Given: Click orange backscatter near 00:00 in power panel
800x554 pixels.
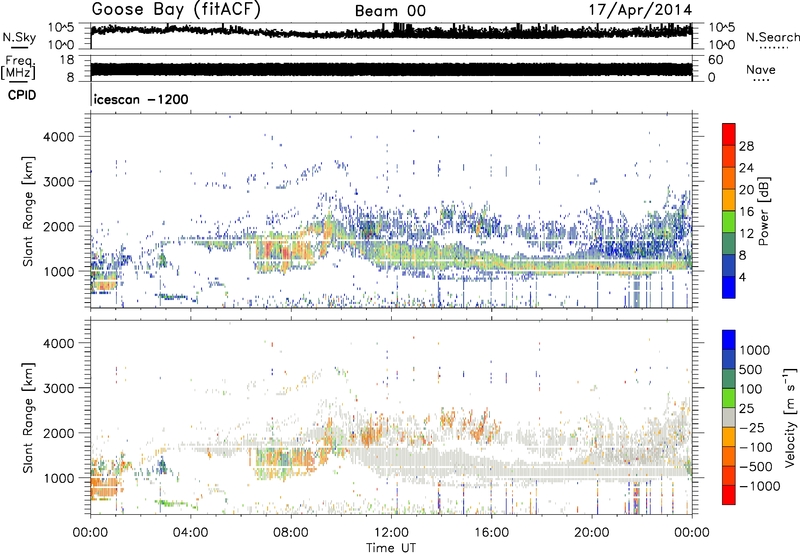Looking at the screenshot, I should click(x=104, y=284).
